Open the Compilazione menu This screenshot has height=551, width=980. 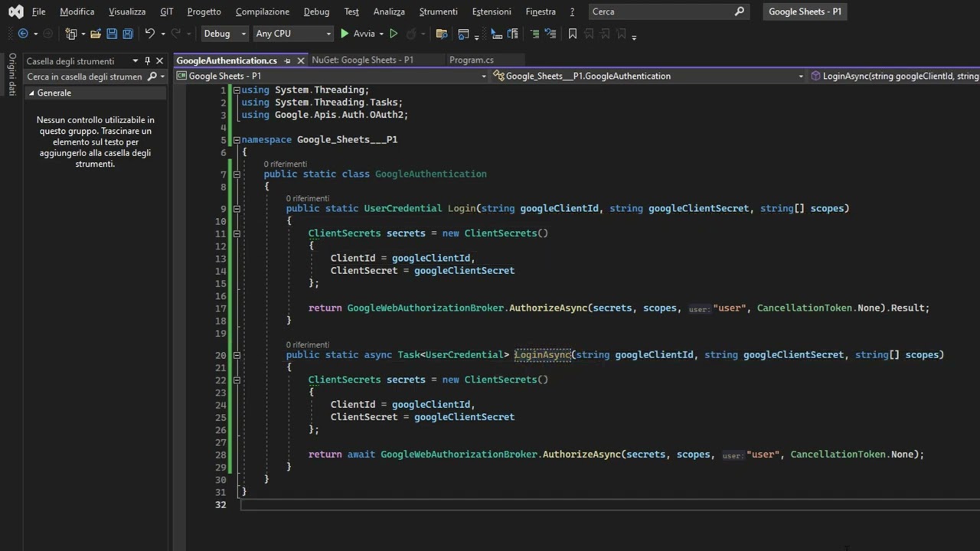(x=263, y=11)
